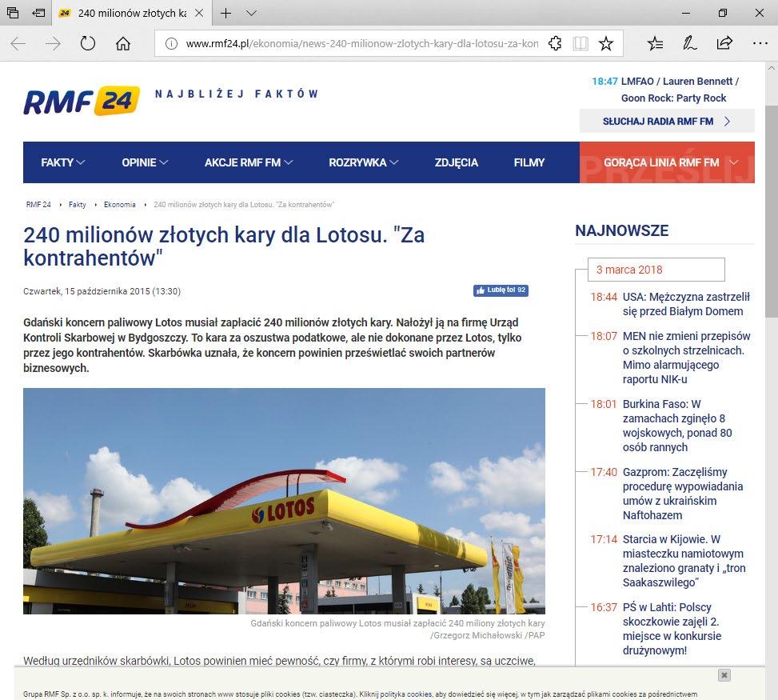This screenshot has height=700, width=778.
Task: Click the browser Forward arrow
Action: pos(53,44)
